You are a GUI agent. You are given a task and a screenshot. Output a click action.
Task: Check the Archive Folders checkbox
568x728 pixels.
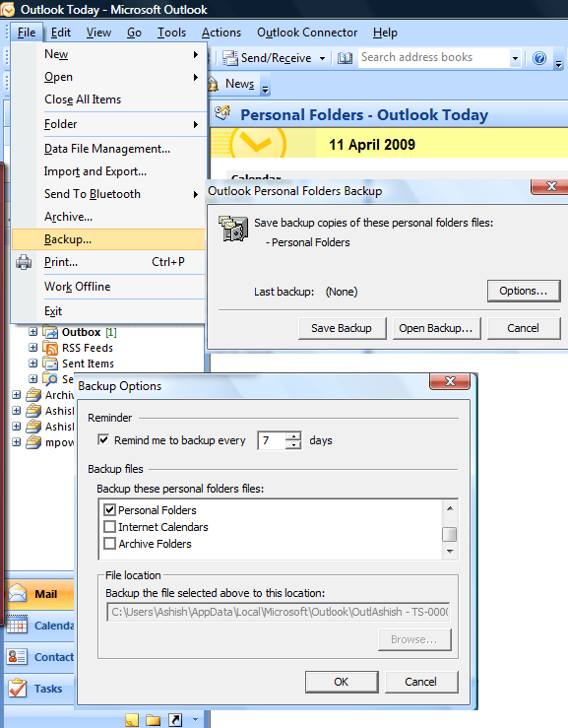(x=109, y=543)
